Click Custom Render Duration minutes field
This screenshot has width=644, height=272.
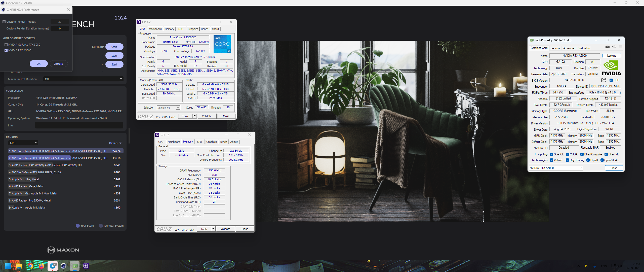click(60, 28)
